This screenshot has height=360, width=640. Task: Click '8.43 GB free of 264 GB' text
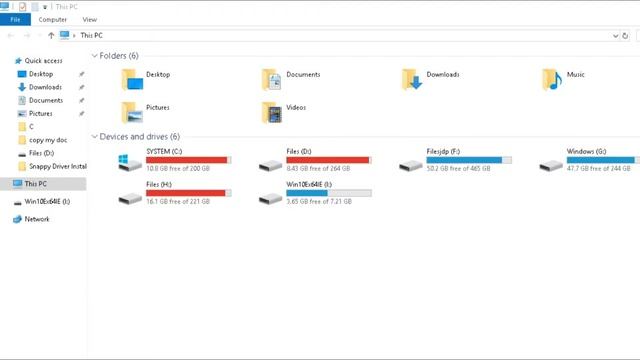coord(318,168)
